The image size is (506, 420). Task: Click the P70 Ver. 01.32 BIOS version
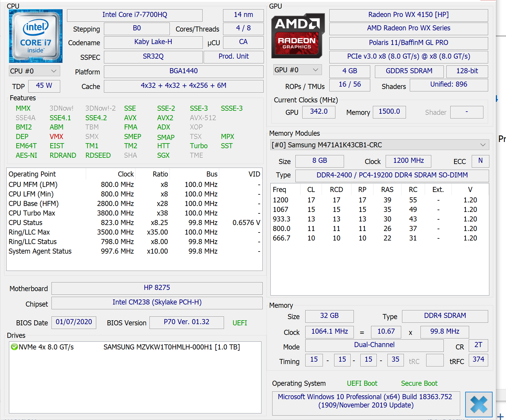186,322
